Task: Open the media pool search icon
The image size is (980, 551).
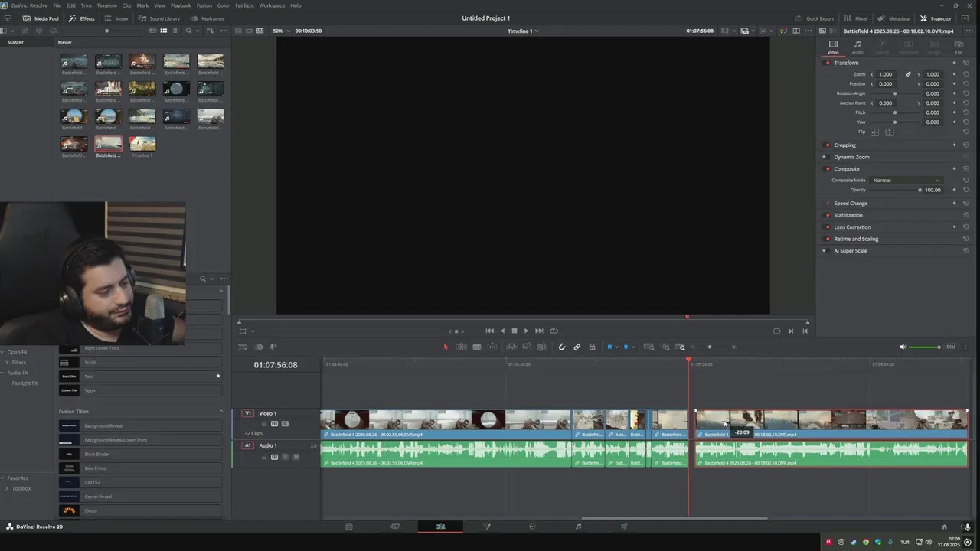Action: (x=188, y=31)
